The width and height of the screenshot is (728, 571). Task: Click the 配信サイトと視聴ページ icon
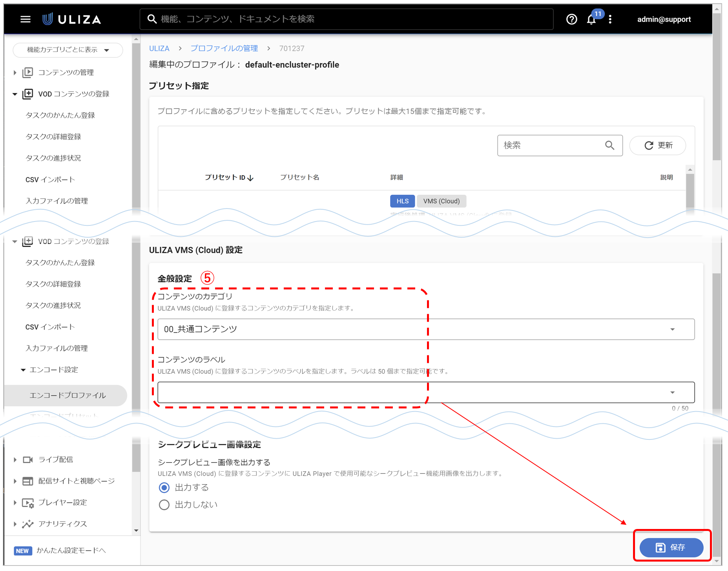[x=28, y=481]
